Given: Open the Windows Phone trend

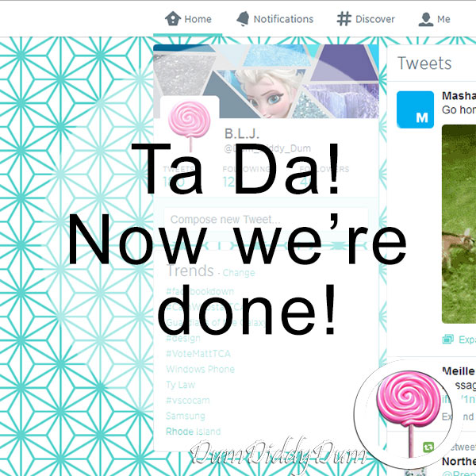Looking at the screenshot, I should click(200, 369).
